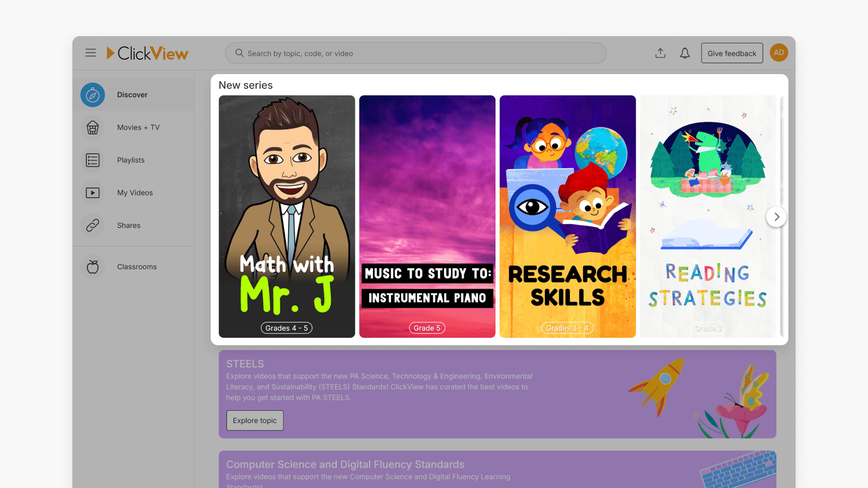868x488 pixels.
Task: Click the AD profile avatar
Action: click(x=778, y=52)
